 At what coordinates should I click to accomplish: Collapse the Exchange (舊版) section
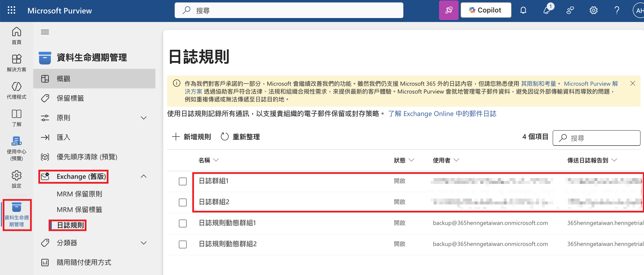[143, 176]
